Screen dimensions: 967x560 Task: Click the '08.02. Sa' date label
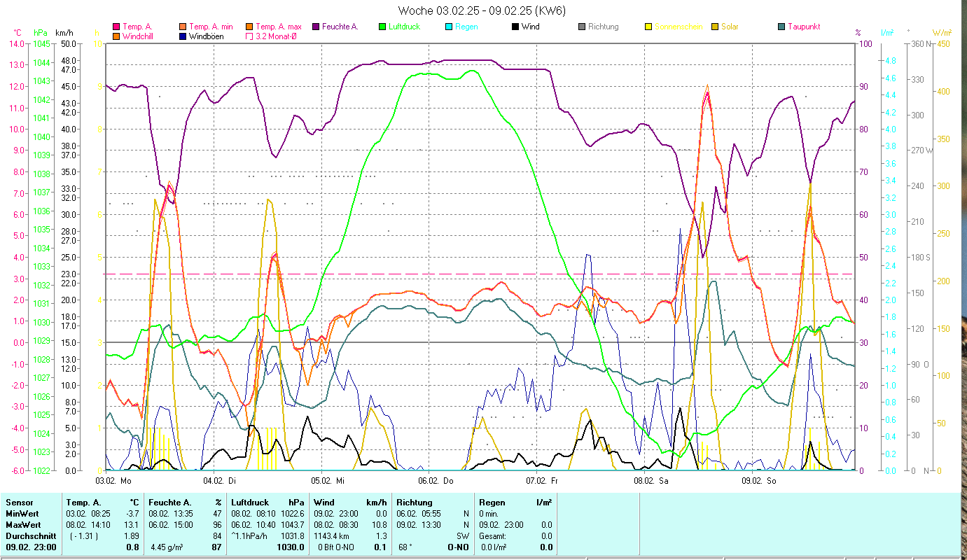point(651,481)
